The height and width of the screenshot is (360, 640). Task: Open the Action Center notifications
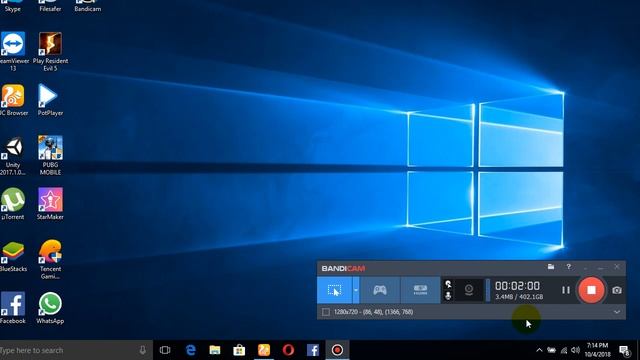tap(624, 350)
